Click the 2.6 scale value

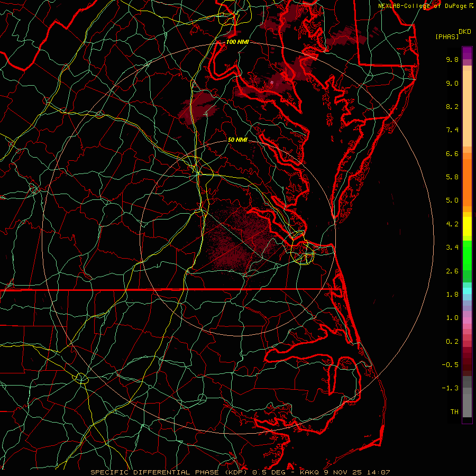[x=452, y=271]
